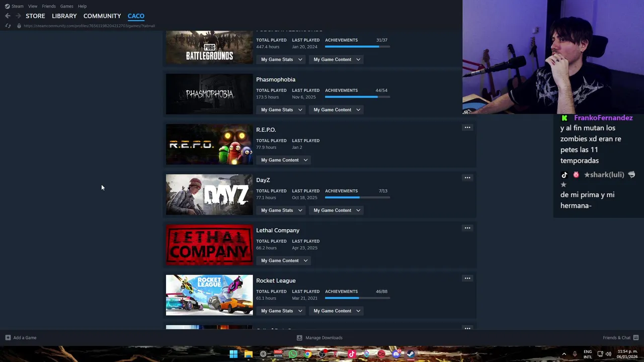Reload the page with the refresh icon
Image resolution: width=644 pixels, height=362 pixels.
8,26
